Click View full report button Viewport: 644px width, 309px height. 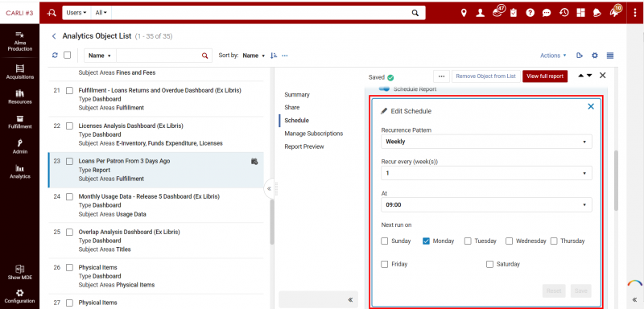545,76
